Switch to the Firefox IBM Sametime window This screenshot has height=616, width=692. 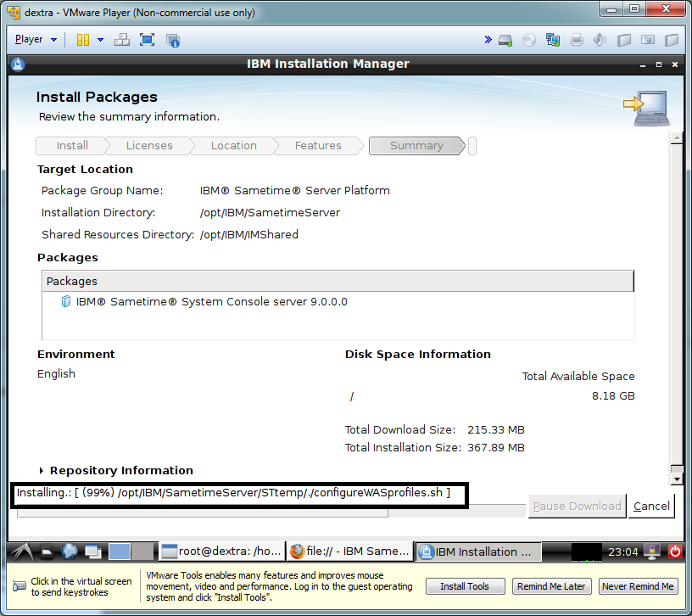point(349,552)
